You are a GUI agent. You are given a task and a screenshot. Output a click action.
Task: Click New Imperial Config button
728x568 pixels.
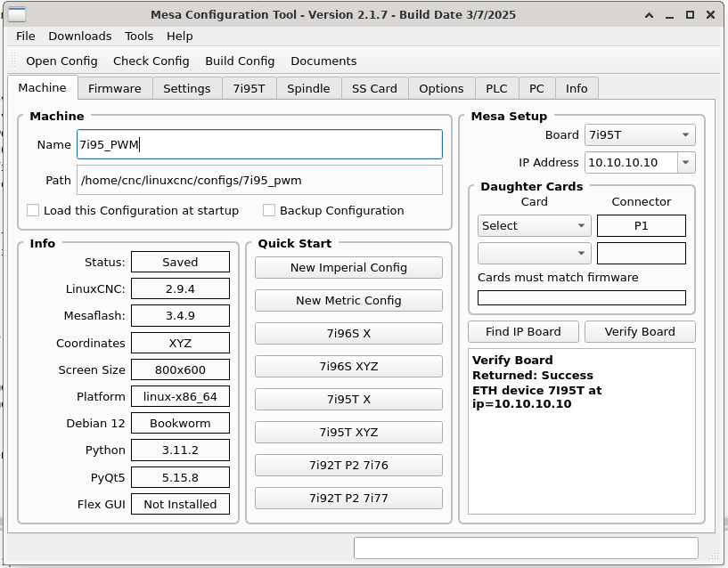coord(348,268)
